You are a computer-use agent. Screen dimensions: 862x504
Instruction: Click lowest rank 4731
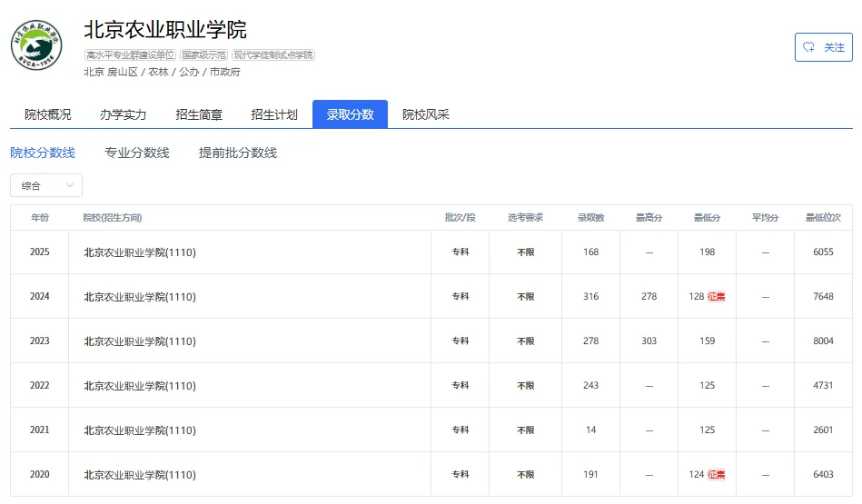pyautogui.click(x=824, y=385)
